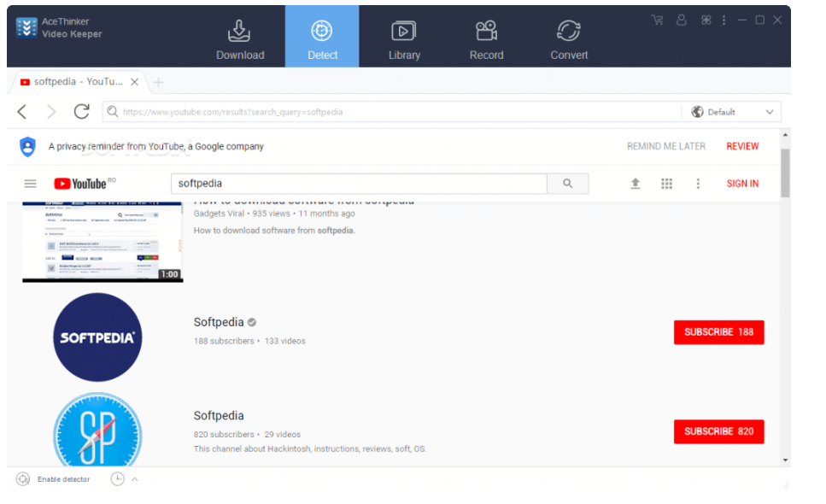The image size is (826, 504).
Task: Click the page scrollbar thumb
Action: 785,173
